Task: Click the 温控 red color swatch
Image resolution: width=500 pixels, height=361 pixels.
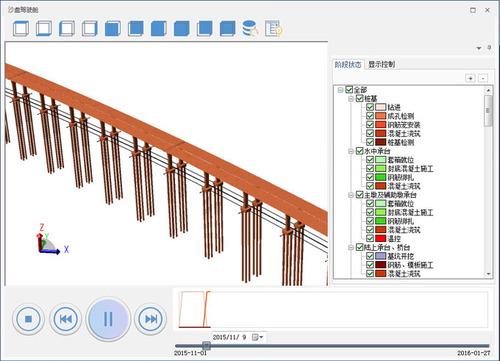Action: tap(380, 238)
